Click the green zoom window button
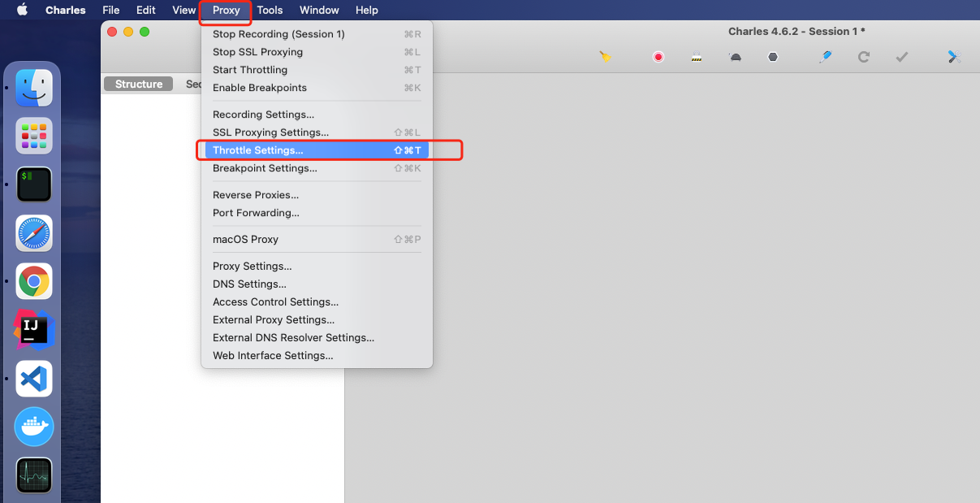The image size is (980, 503). point(145,32)
